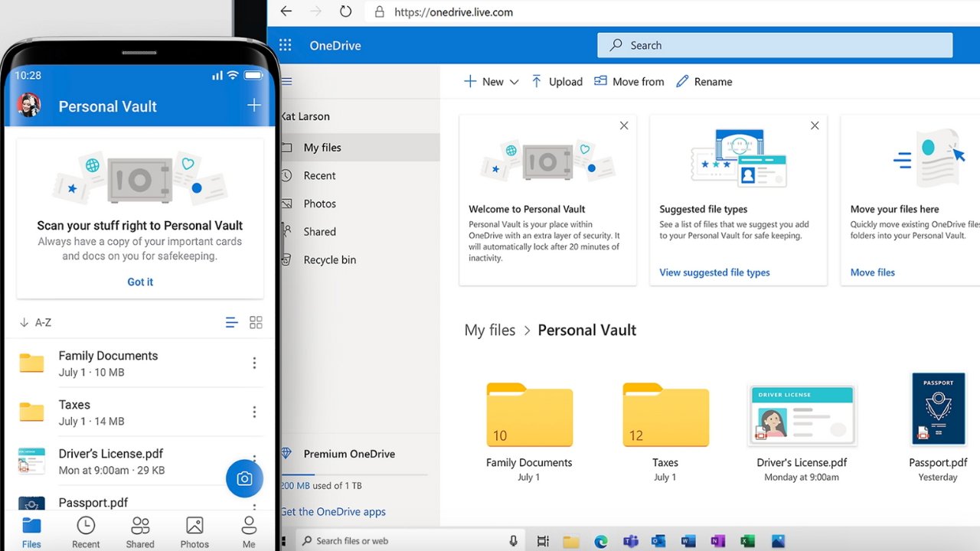Click the taskbar Search files or web box

tap(410, 541)
